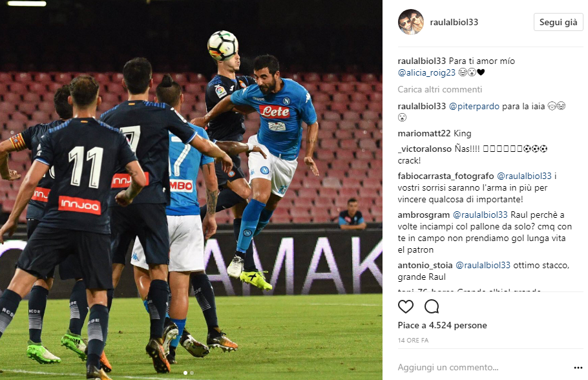The image size is (588, 380).
Task: Toggle the 'Segui già' following button
Action: pyautogui.click(x=558, y=22)
